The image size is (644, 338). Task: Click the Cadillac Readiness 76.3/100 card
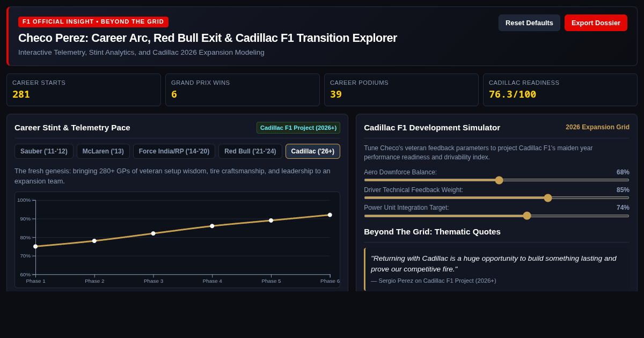tap(560, 90)
